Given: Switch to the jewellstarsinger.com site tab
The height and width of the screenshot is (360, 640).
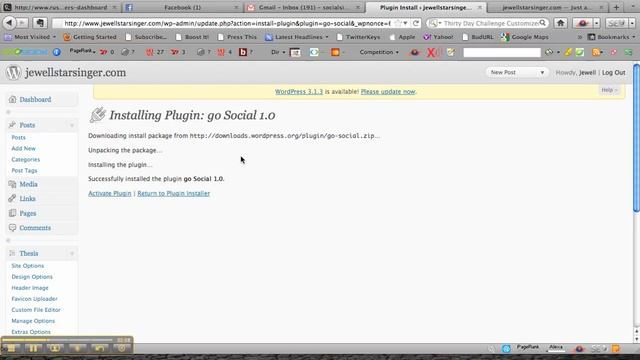Looking at the screenshot, I should pyautogui.click(x=547, y=7).
